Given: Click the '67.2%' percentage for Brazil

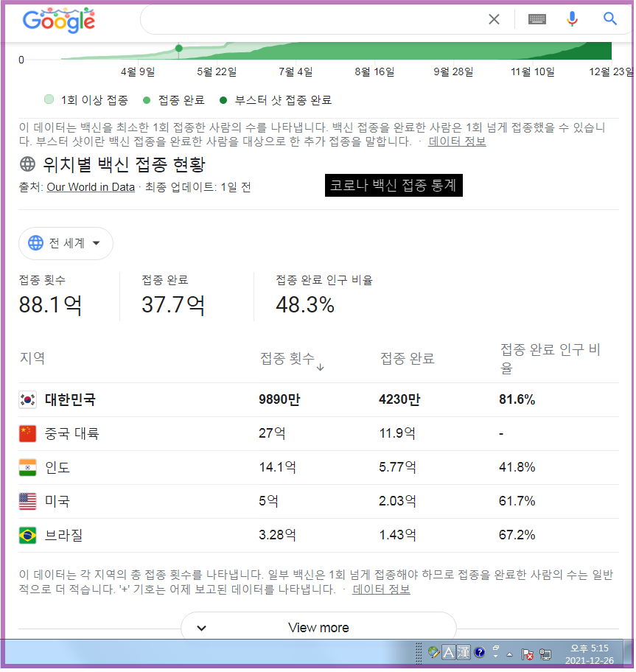Looking at the screenshot, I should 518,536.
